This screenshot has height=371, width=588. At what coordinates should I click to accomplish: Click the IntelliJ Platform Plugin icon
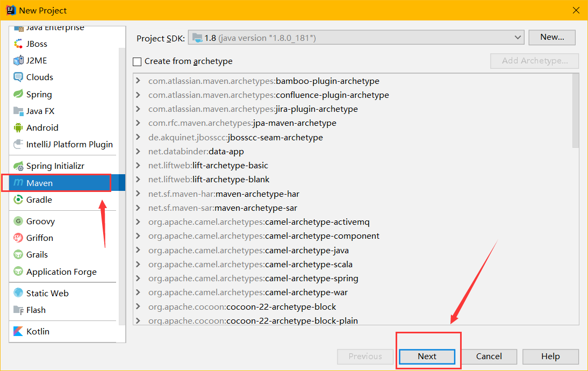click(x=18, y=144)
